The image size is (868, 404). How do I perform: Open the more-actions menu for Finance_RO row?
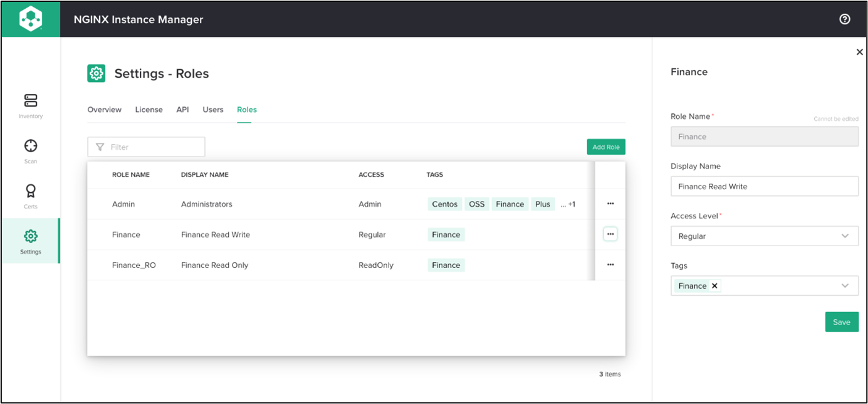[610, 265]
